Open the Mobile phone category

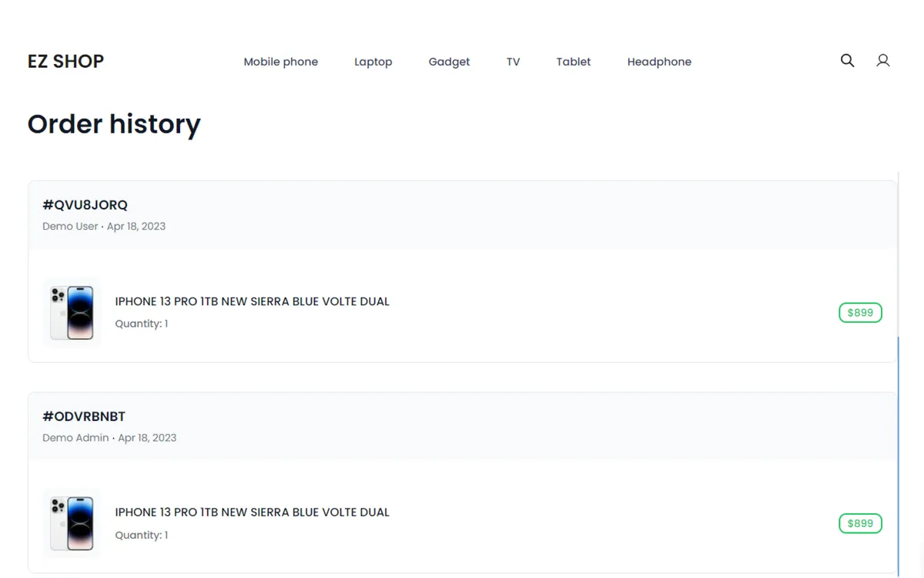pos(281,62)
